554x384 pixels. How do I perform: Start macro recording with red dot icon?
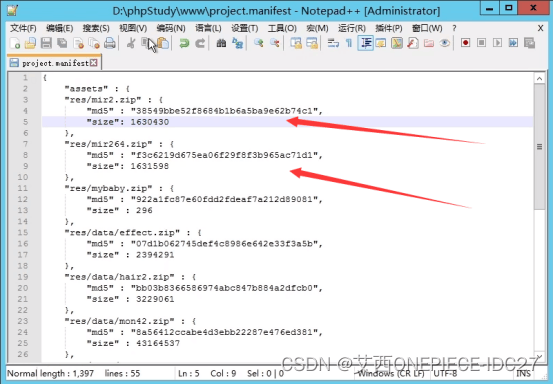(x=465, y=43)
